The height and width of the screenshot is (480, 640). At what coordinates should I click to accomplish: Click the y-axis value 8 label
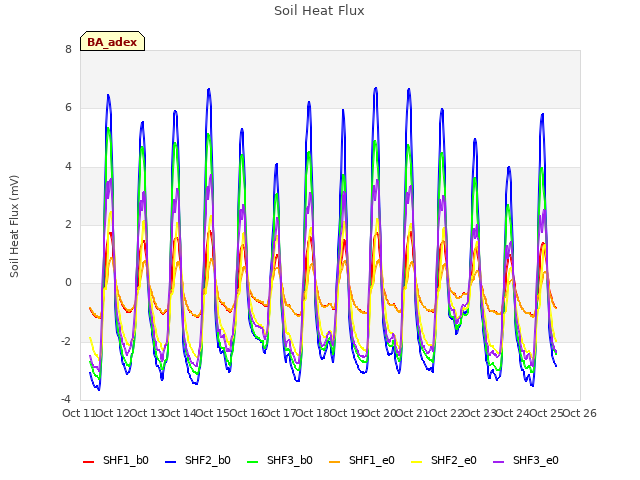tap(68, 49)
